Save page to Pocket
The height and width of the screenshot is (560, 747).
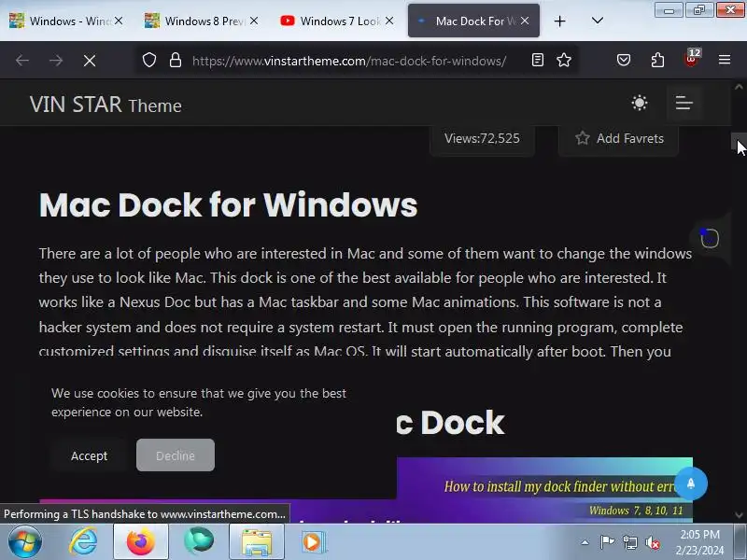pos(624,60)
